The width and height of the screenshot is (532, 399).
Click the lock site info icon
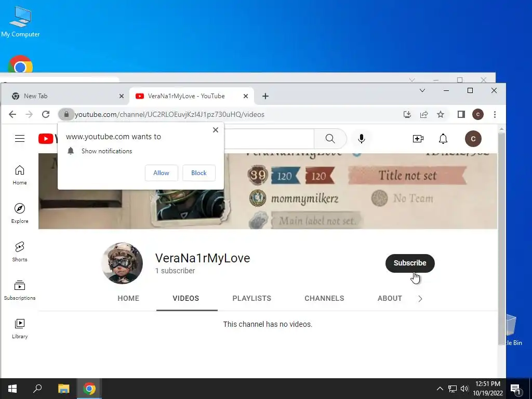(x=66, y=114)
